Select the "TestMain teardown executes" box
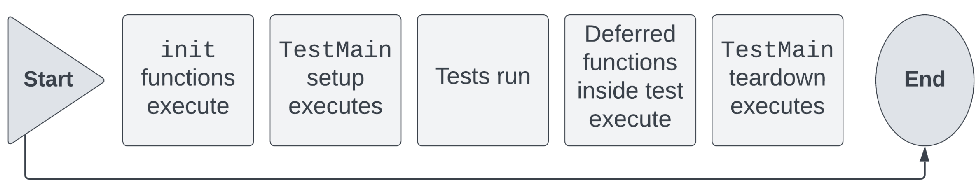980x196 pixels. point(777,80)
